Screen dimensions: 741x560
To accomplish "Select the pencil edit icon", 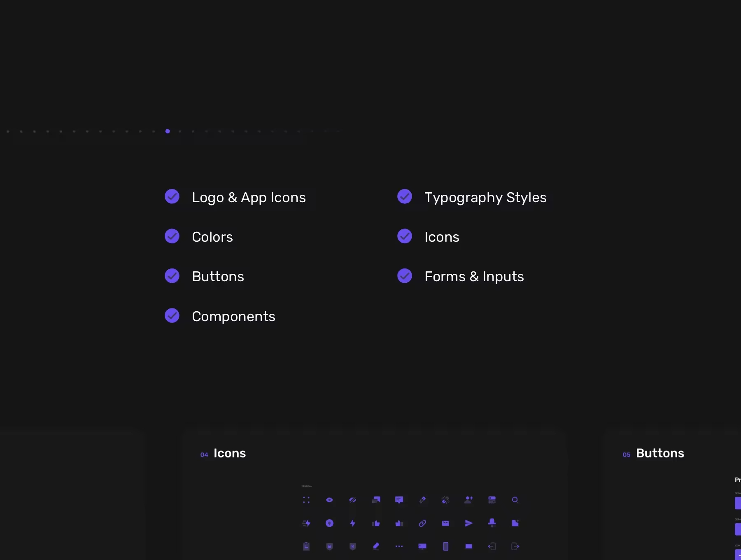I will click(x=376, y=546).
